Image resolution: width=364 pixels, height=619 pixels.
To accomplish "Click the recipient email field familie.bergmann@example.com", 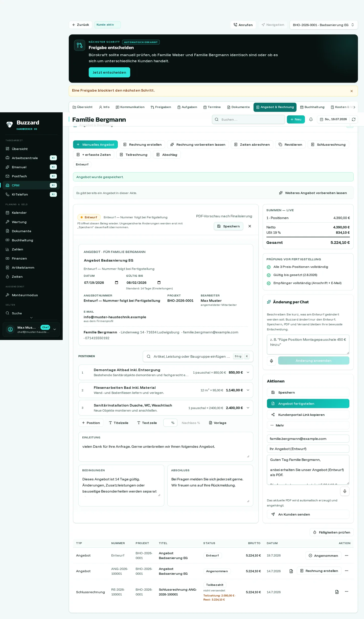I will pos(308,439).
